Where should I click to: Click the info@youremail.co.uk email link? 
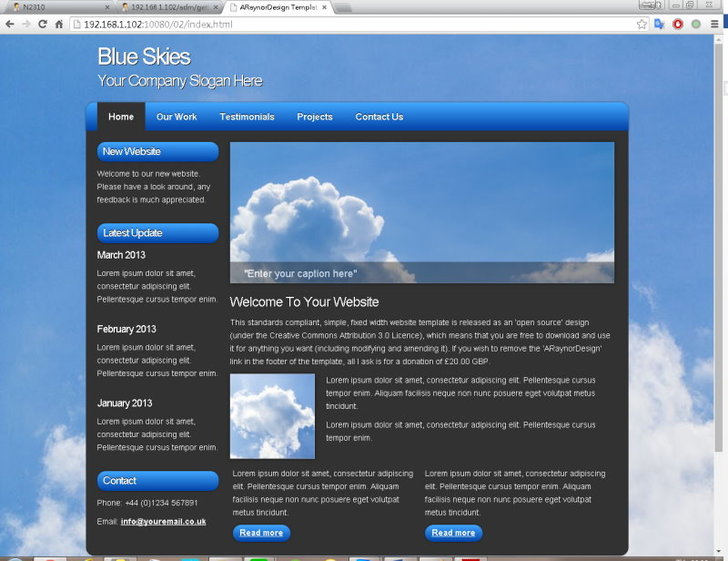(x=163, y=522)
